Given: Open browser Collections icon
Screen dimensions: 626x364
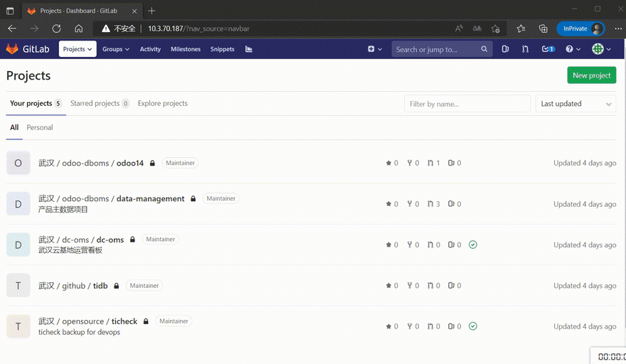Looking at the screenshot, I should pos(543,28).
